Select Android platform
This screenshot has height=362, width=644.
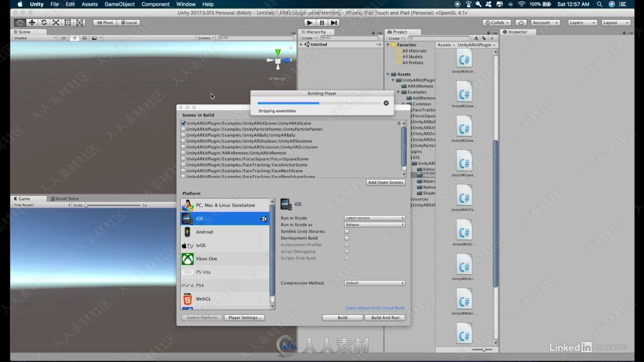225,232
